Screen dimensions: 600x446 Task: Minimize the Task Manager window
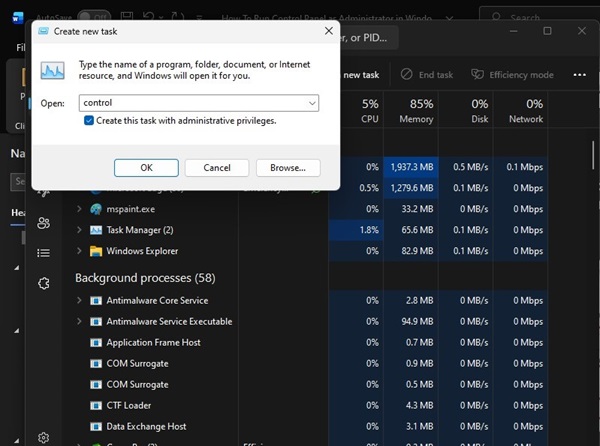pyautogui.click(x=514, y=31)
